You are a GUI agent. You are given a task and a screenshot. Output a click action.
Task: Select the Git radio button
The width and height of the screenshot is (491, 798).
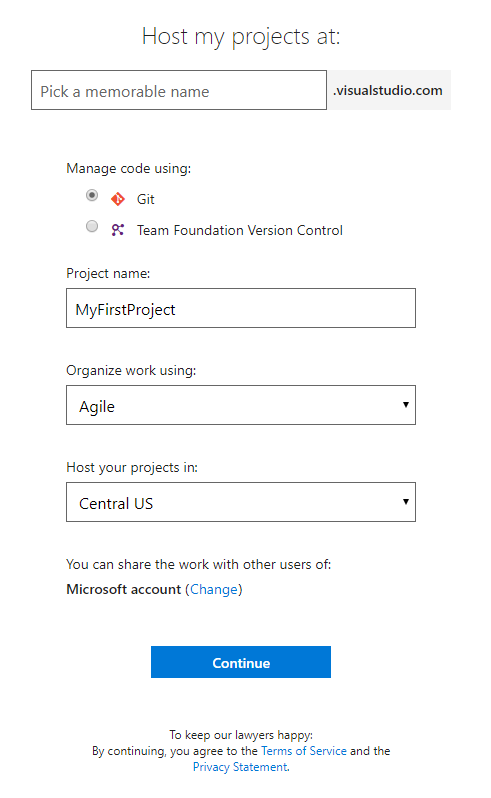click(92, 195)
